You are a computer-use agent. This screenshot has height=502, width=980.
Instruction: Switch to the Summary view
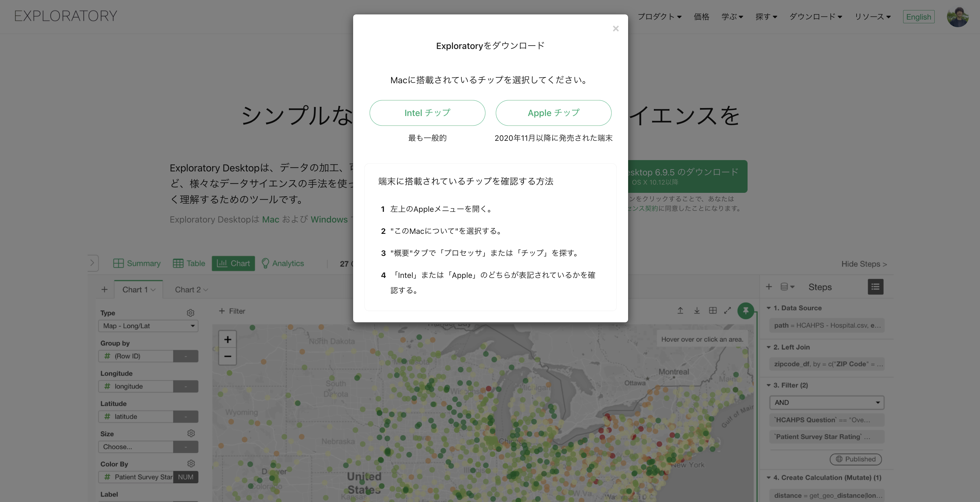(137, 263)
